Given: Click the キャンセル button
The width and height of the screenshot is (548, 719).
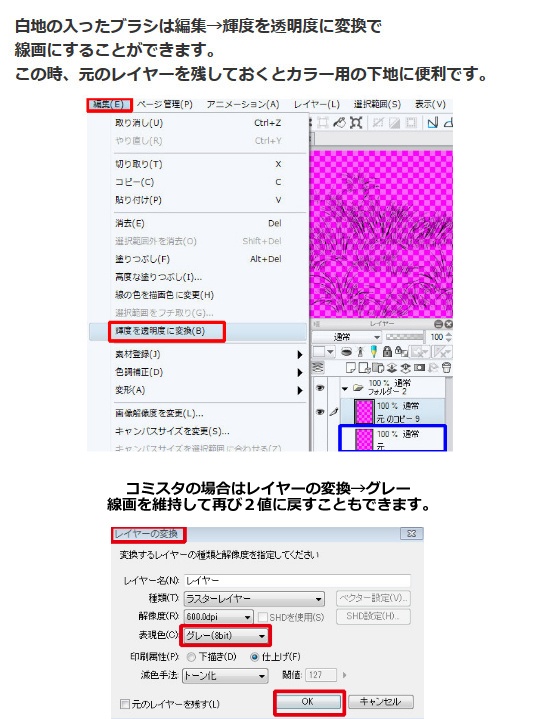Looking at the screenshot, I should pos(381,702).
